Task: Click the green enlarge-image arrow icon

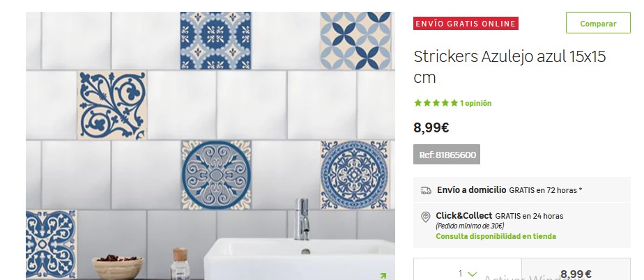Action: point(383,276)
